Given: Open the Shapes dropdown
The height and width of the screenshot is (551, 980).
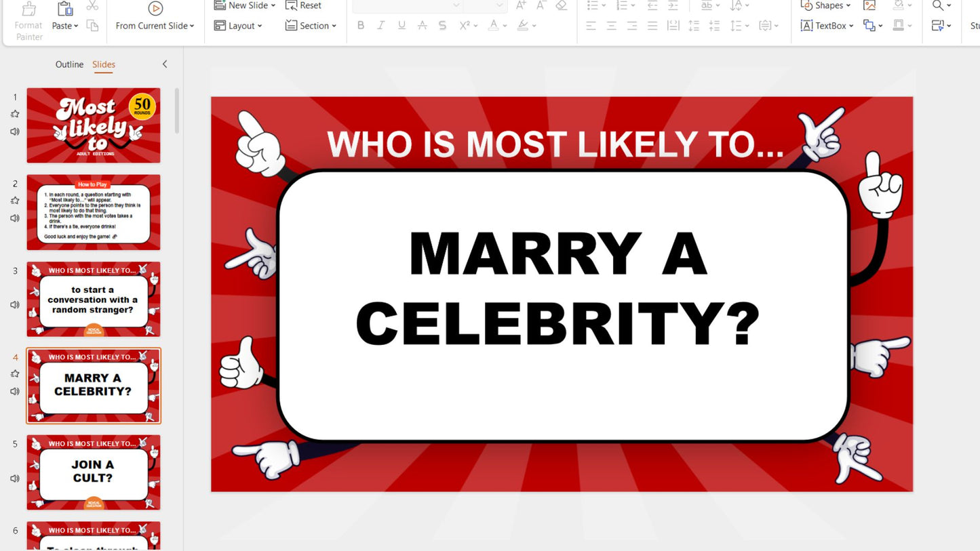Looking at the screenshot, I should pos(825,6).
